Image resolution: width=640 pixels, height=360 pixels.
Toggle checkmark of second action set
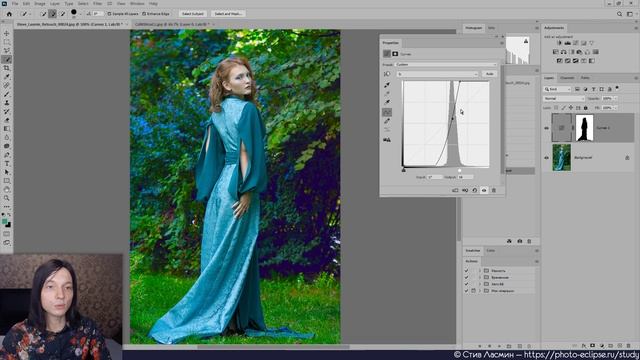click(466, 277)
